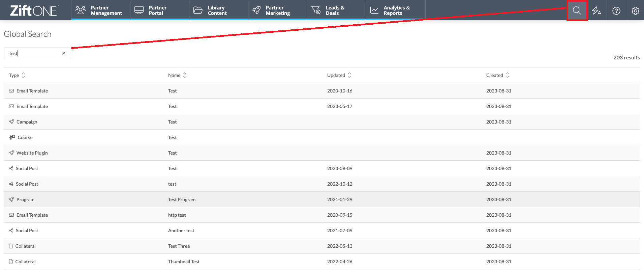Click document icon in the Thumbnail Test row

[11, 262]
